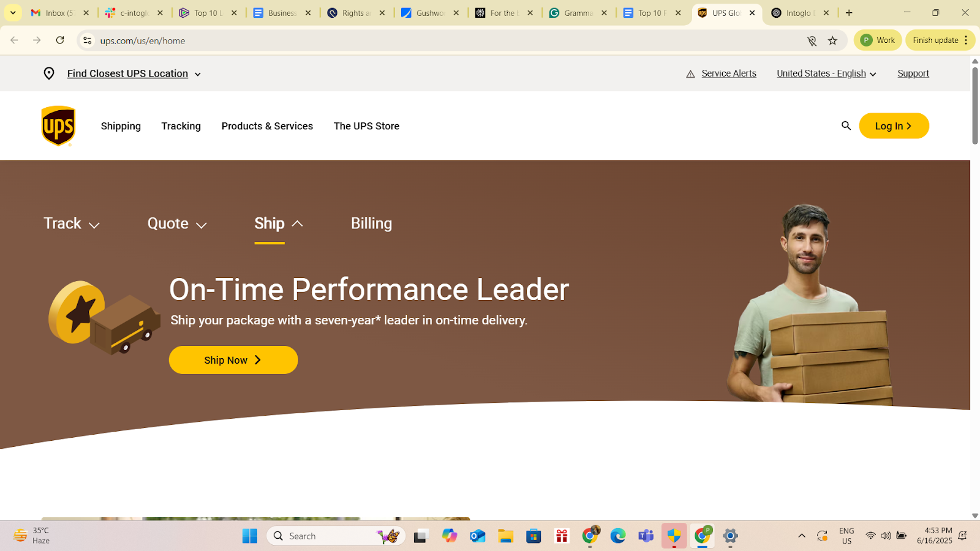Open the sync tray icon
Viewport: 980px width, 551px height.
point(822,536)
